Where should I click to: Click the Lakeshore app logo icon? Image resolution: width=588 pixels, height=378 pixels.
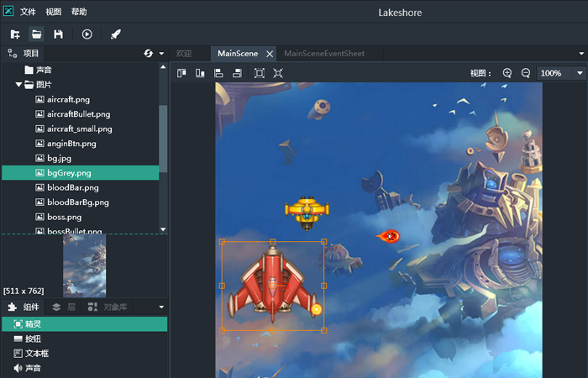click(x=8, y=11)
